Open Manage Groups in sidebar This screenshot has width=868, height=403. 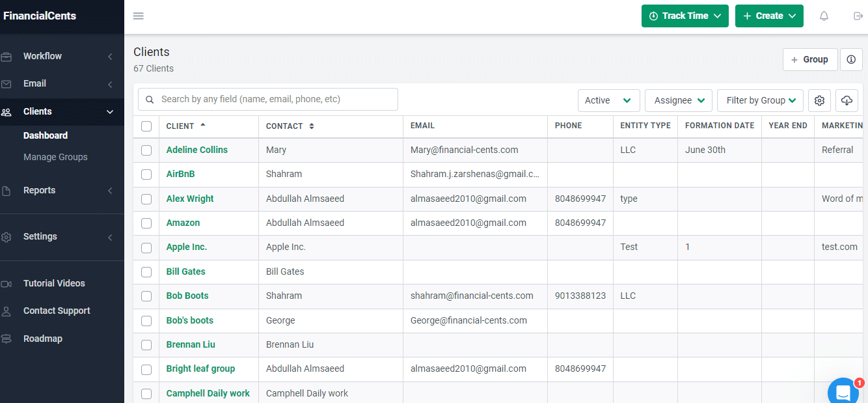(55, 157)
